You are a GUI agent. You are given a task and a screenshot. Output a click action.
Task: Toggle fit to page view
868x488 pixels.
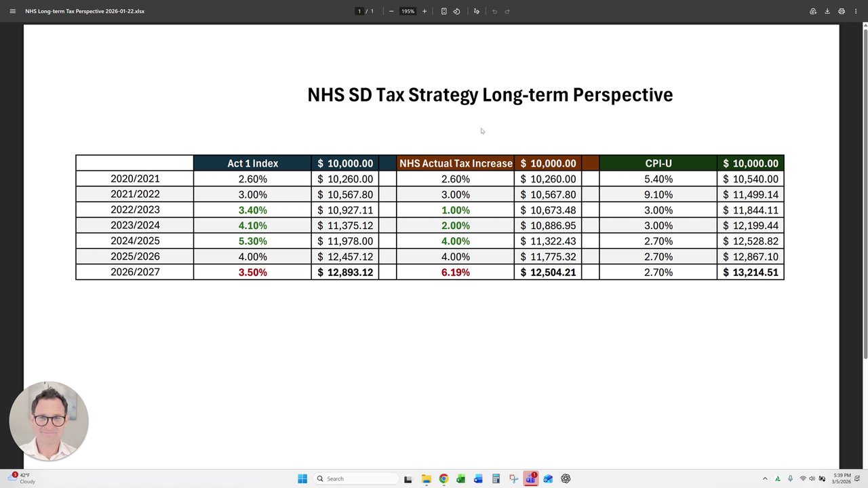coord(444,11)
